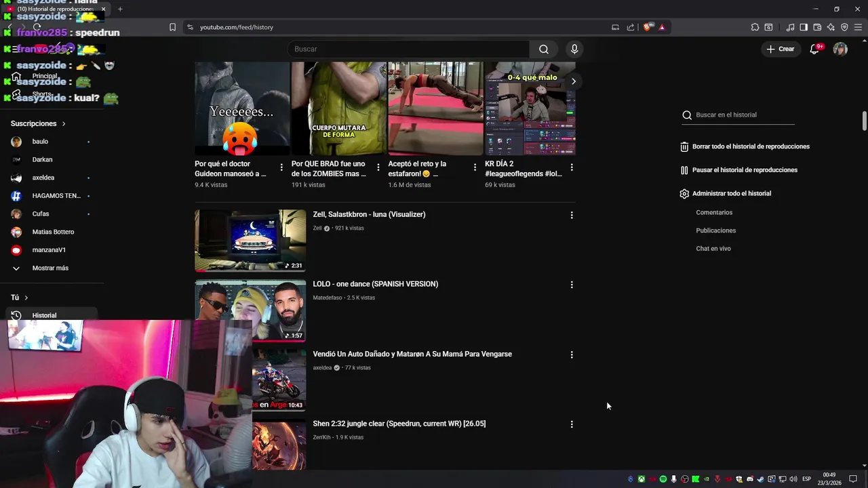Open options for Zell luna video

point(572,215)
